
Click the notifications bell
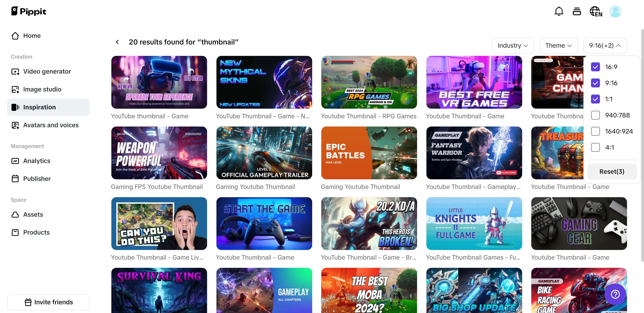[559, 11]
